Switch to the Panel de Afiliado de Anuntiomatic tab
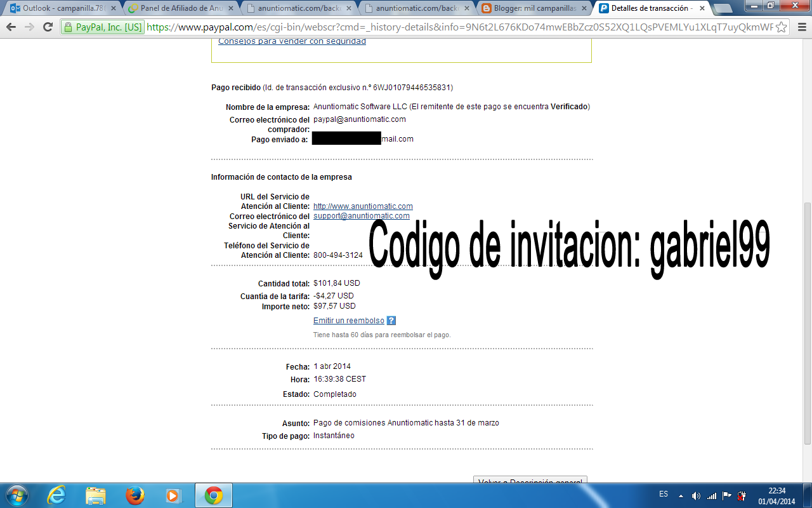The width and height of the screenshot is (812, 508). click(180, 8)
